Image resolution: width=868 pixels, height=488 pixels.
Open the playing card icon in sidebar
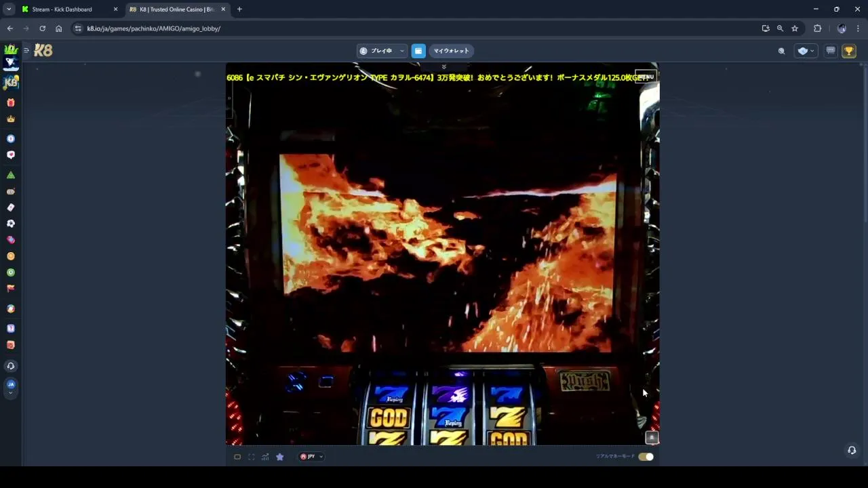click(10, 207)
